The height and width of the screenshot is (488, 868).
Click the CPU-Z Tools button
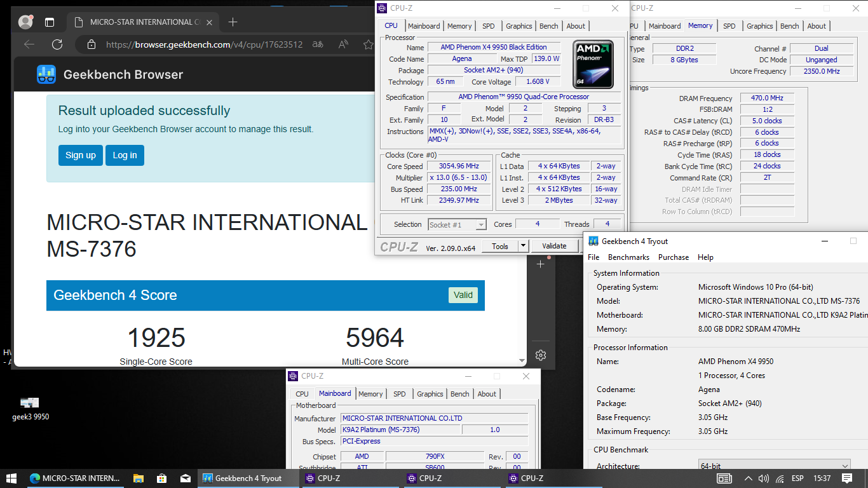tap(500, 246)
